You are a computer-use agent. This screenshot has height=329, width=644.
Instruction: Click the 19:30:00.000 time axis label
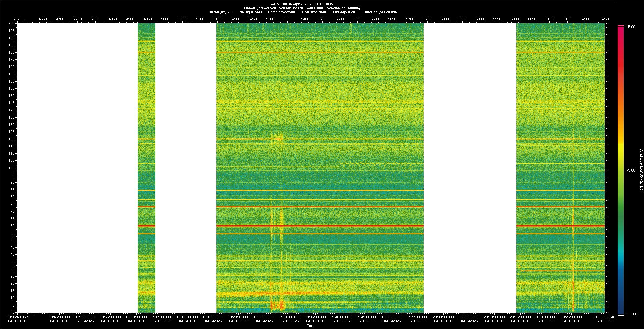coord(289,317)
